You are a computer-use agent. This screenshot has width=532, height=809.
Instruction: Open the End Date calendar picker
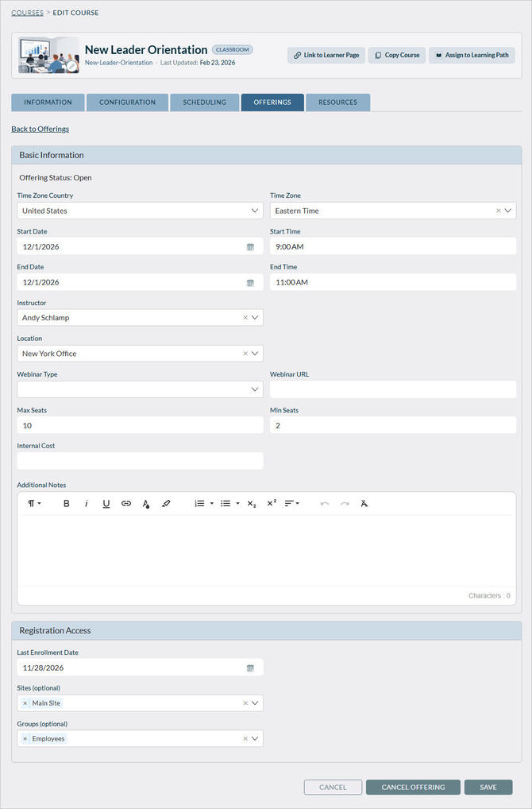pyautogui.click(x=251, y=283)
